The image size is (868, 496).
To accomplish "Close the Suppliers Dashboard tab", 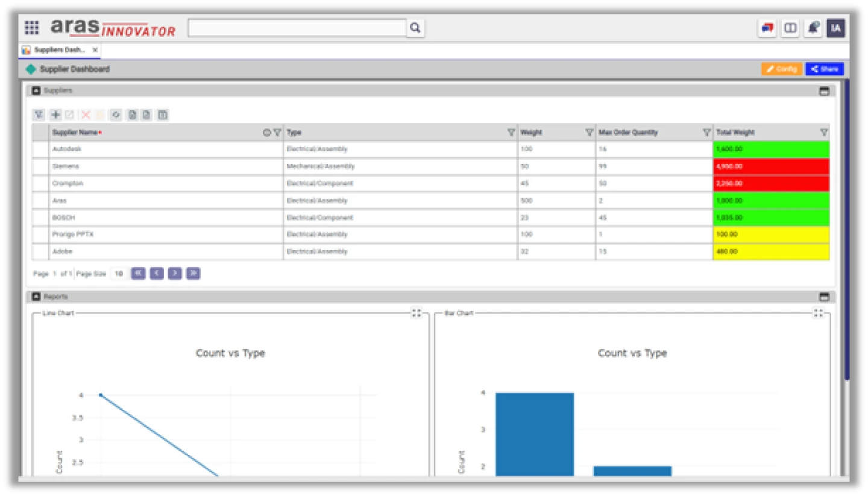I will (95, 50).
